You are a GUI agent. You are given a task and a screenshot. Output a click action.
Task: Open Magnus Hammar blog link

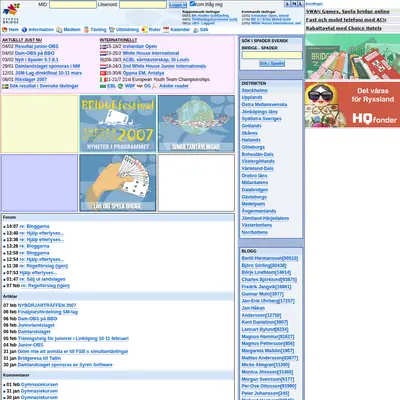[x=268, y=337]
